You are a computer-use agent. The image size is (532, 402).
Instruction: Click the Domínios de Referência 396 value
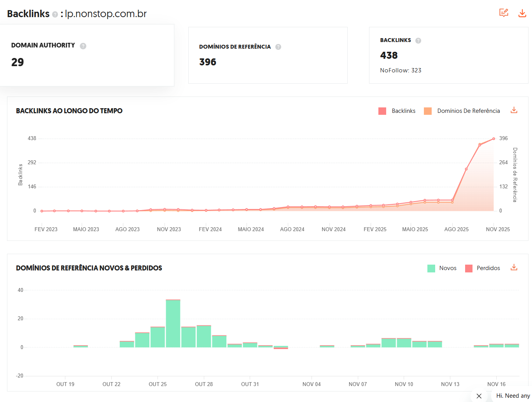coord(208,62)
